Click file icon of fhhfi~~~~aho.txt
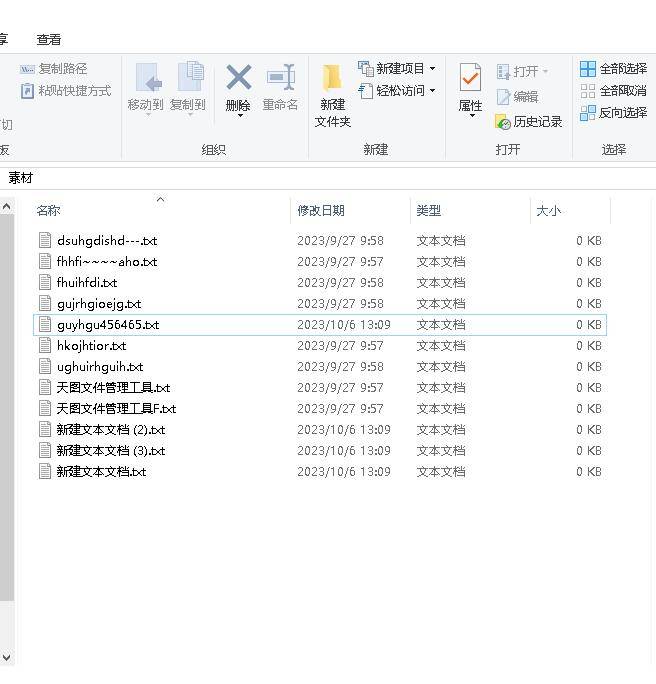The image size is (656, 684). (45, 261)
